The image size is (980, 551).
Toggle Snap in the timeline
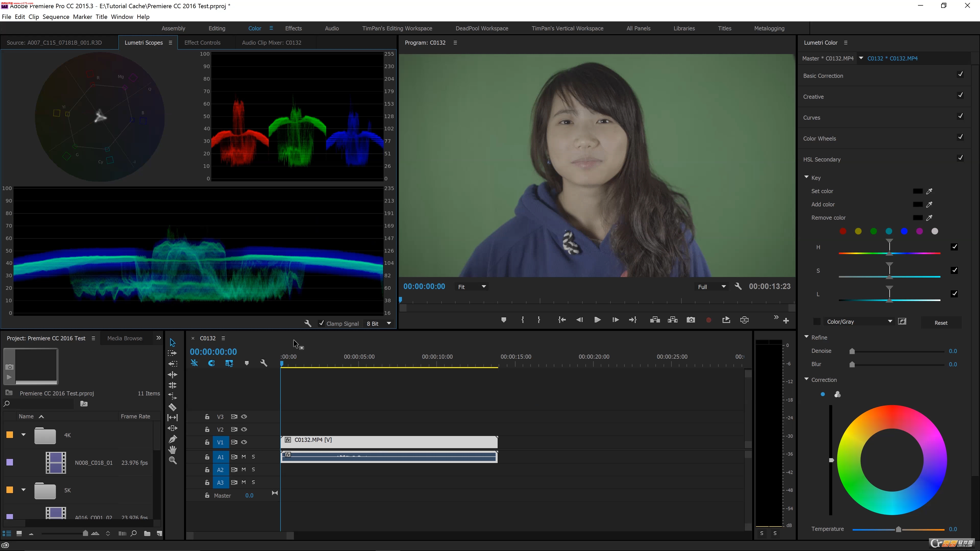tap(212, 363)
